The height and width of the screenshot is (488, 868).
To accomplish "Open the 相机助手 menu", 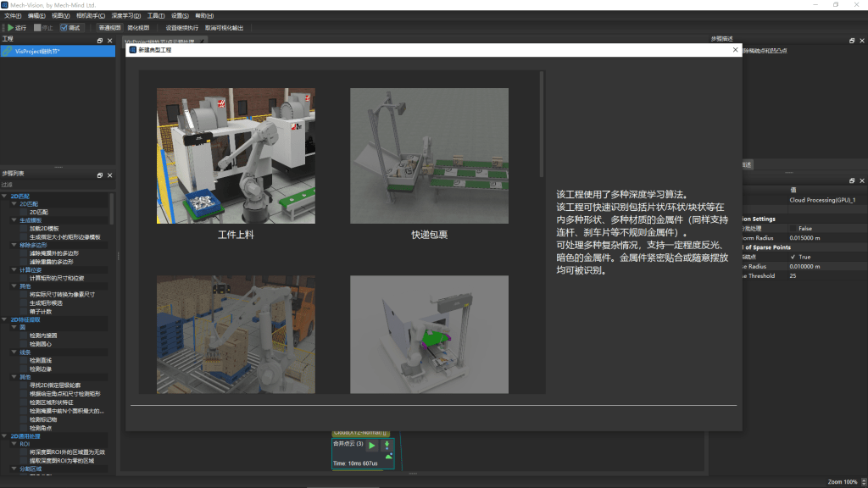I will pyautogui.click(x=91, y=15).
